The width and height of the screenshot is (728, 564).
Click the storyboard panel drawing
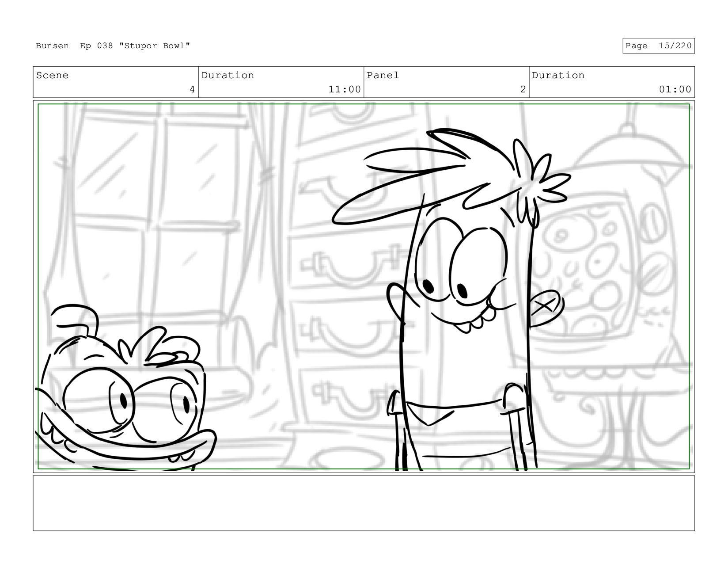click(x=364, y=286)
